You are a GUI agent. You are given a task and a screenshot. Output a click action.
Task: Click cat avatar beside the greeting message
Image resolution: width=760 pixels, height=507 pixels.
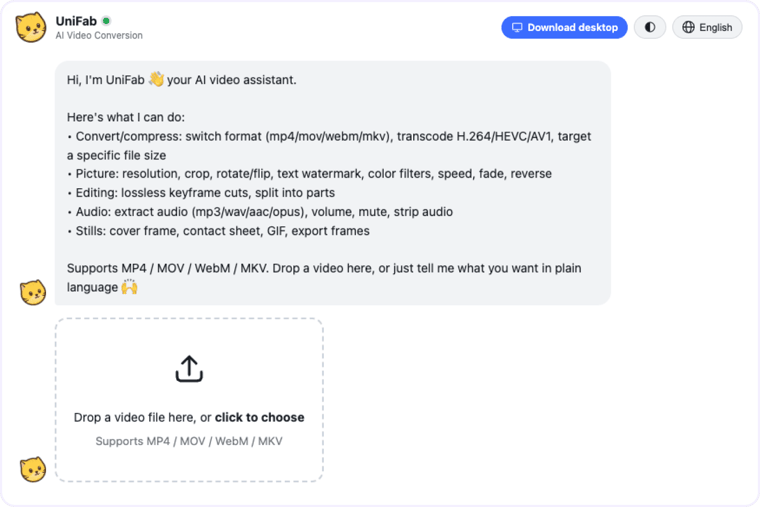[x=33, y=292]
